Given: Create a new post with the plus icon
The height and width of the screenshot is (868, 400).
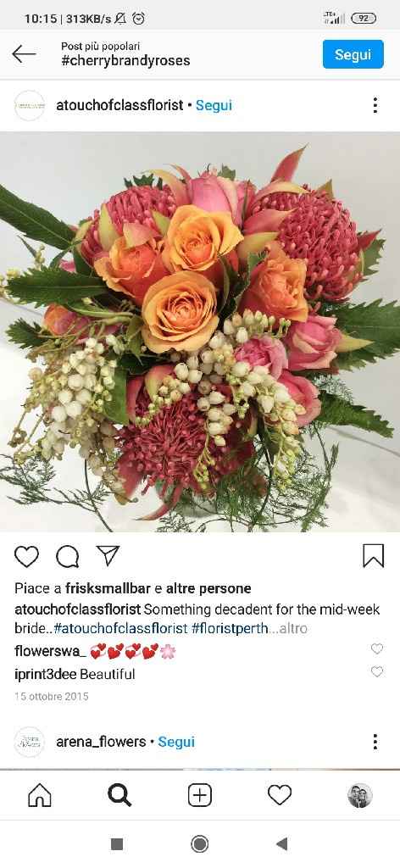Looking at the screenshot, I should [x=200, y=795].
